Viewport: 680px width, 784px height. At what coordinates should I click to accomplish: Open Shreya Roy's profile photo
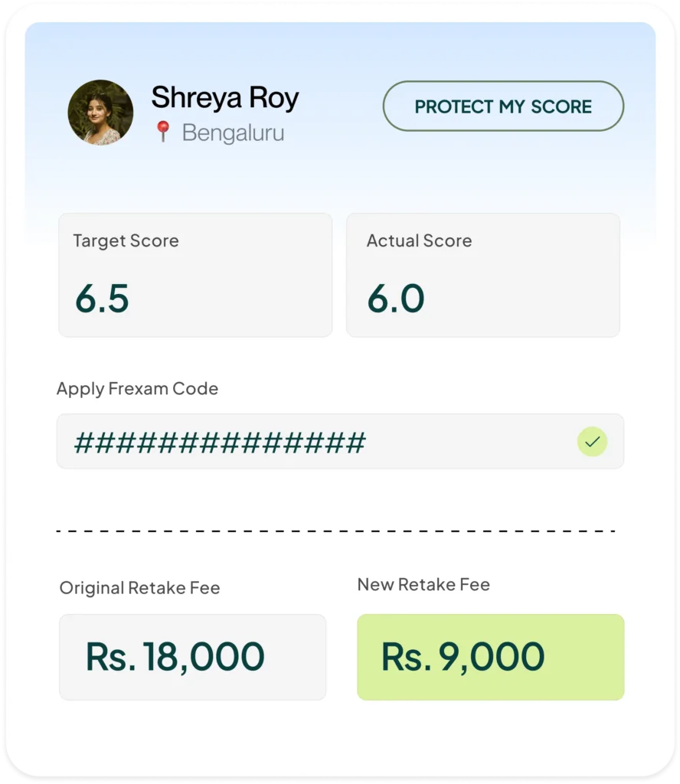pos(100,113)
